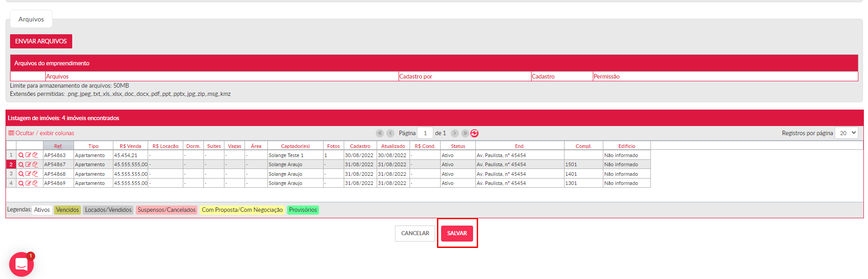The width and height of the screenshot is (868, 279).
Task: Sort table by Ref. column
Action: (x=58, y=146)
